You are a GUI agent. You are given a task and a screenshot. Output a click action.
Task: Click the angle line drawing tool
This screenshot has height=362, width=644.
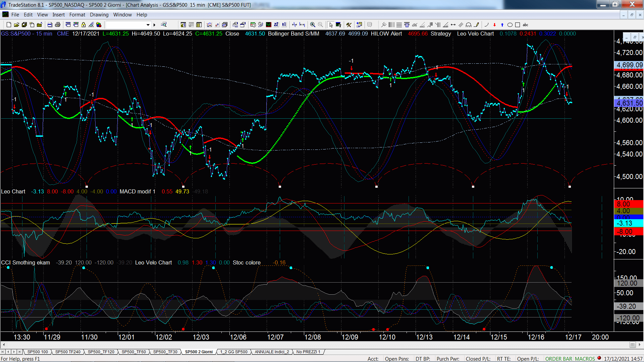445,25
